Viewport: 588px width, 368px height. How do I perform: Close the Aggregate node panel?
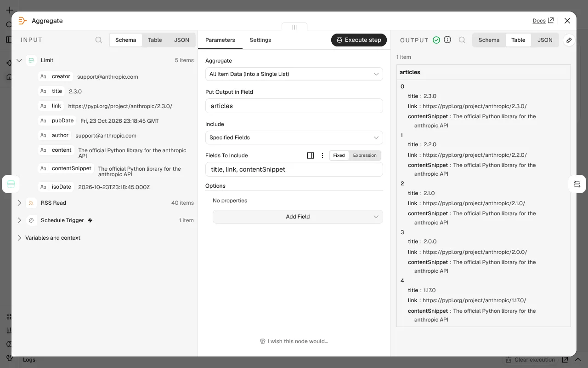[567, 21]
